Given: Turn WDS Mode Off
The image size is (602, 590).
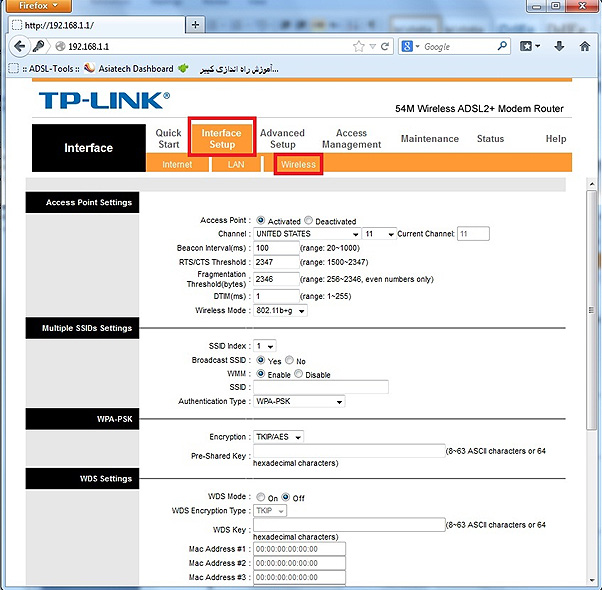Looking at the screenshot, I should (286, 497).
